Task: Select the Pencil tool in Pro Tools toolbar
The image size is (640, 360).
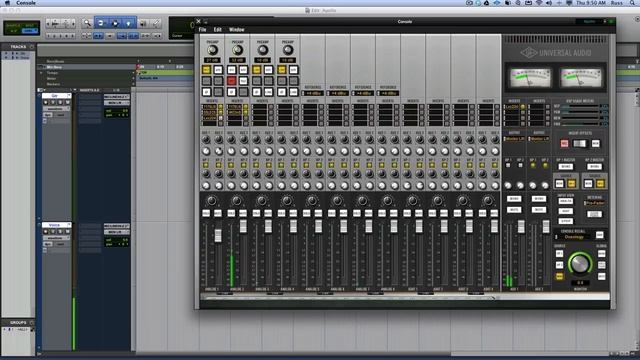Action: click(x=156, y=23)
